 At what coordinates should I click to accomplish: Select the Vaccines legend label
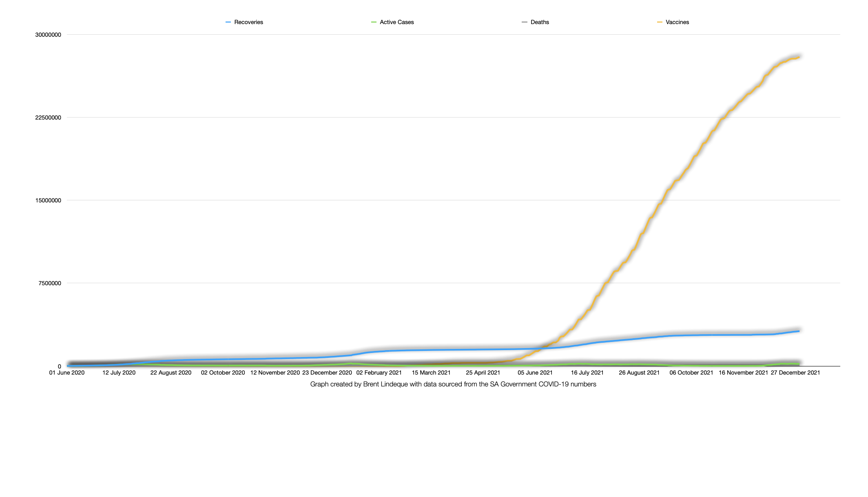point(677,22)
